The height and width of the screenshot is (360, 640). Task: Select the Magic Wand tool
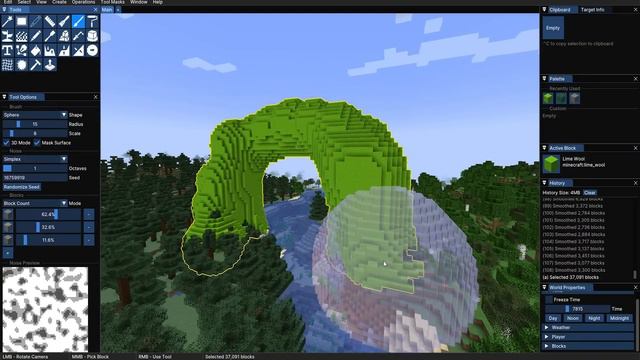pos(7,21)
